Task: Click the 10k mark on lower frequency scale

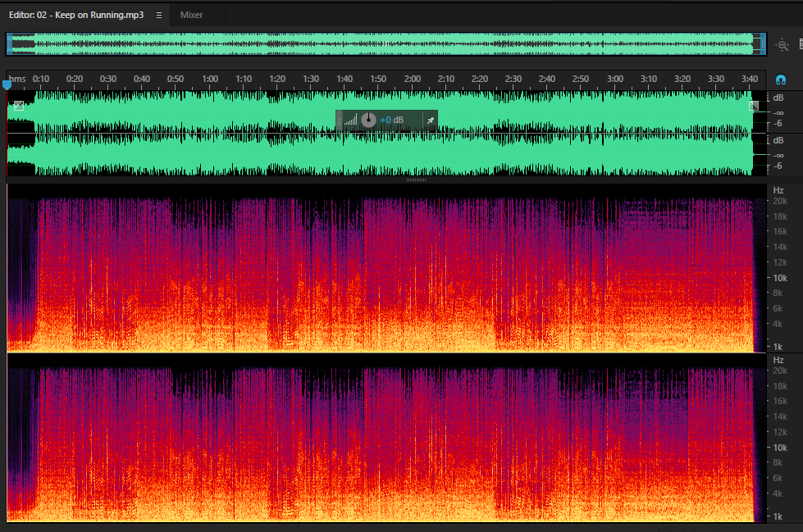Action: [780, 448]
